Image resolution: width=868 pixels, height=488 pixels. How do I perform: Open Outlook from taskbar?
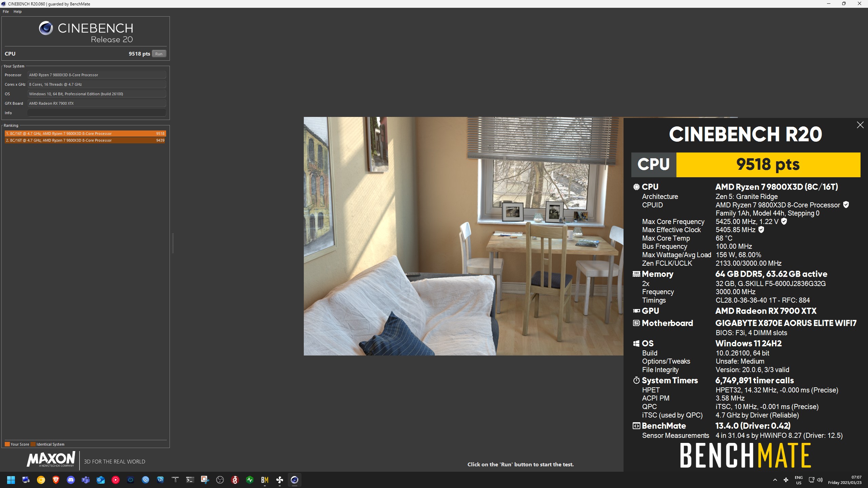[x=101, y=480]
